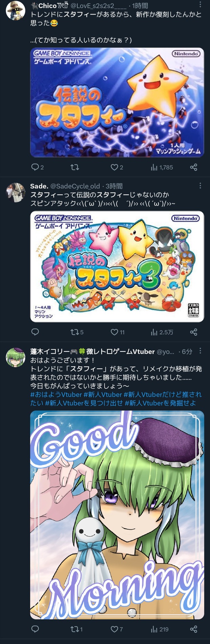
Task: Like Chico's tweet with 2 likes
Action: pos(117,167)
